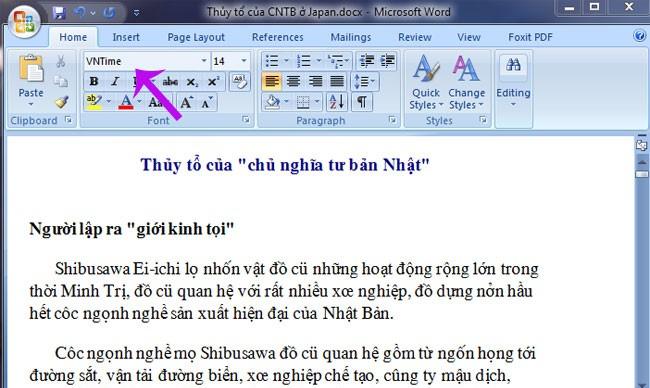Viewport: 650px width, 388px height.
Task: Sort the selected text
Action: [x=337, y=102]
